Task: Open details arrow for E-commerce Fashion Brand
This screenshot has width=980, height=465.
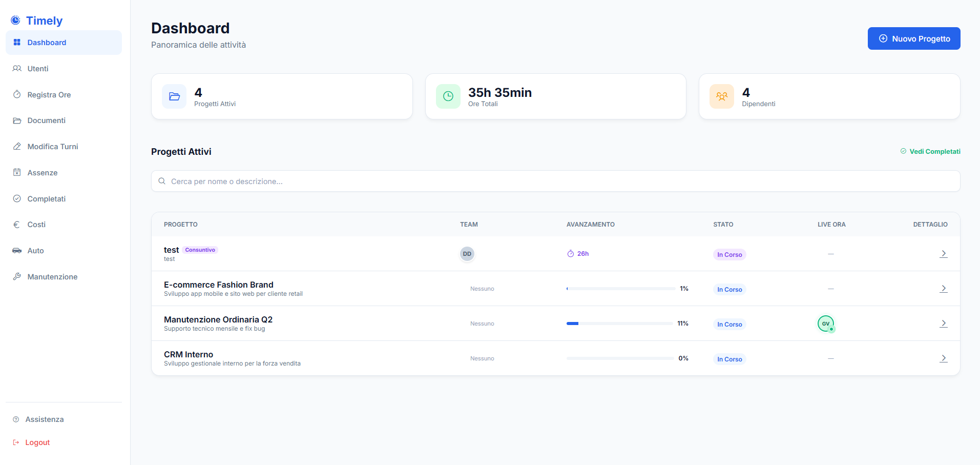Action: point(943,289)
